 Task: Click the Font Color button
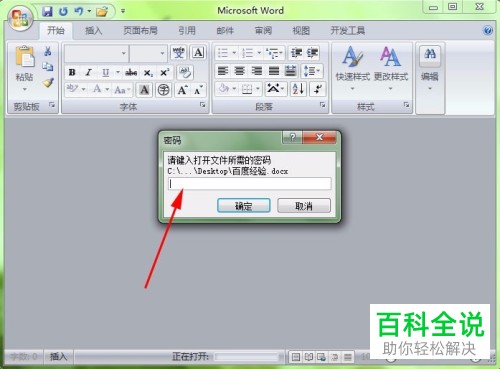coord(97,89)
